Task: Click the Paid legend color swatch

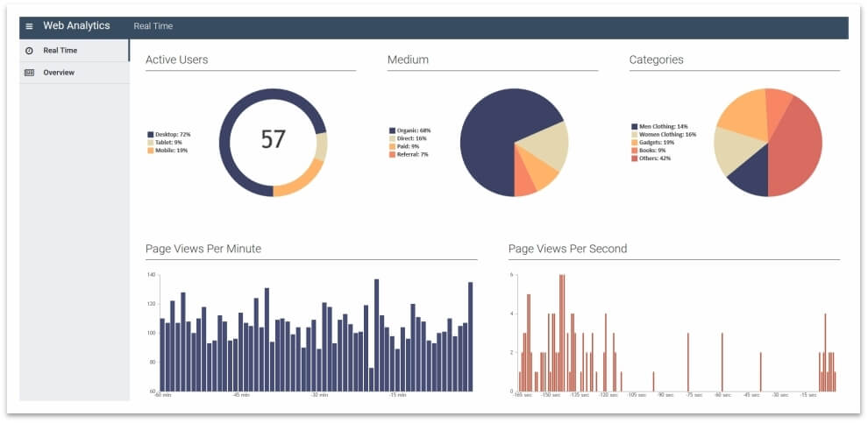Action: pos(393,146)
